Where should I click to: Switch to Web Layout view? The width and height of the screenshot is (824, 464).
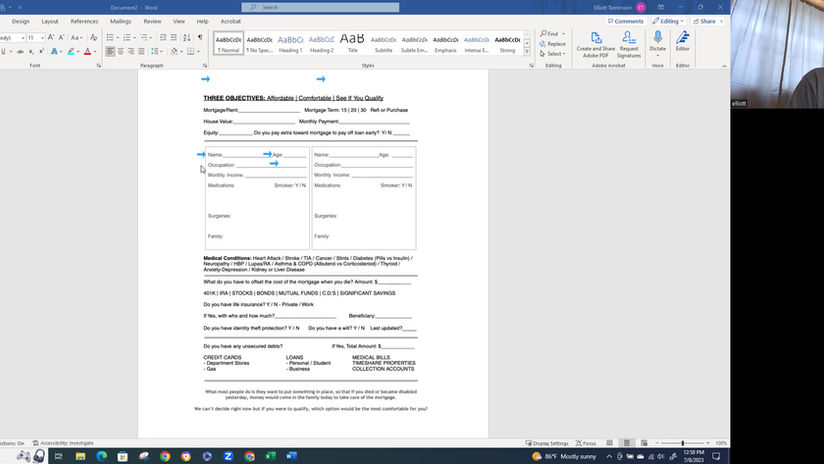click(x=644, y=443)
